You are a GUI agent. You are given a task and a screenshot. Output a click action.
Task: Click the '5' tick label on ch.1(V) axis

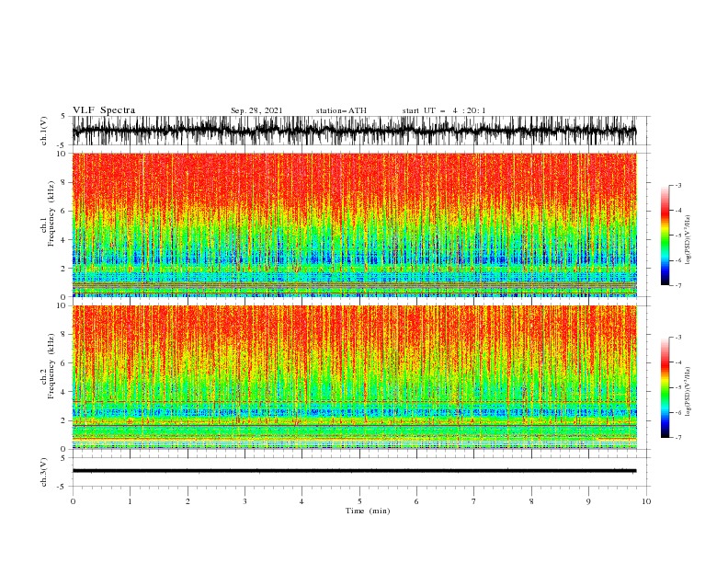63,117
